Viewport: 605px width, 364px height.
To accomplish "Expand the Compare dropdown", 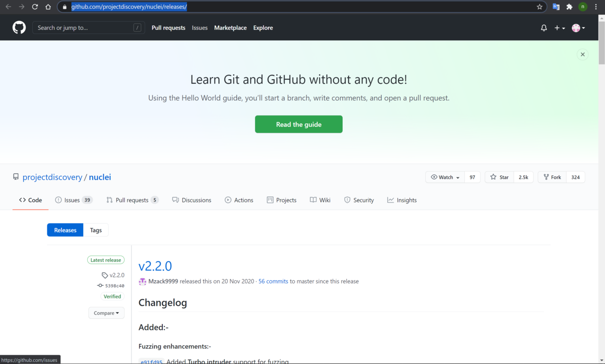I will [106, 313].
